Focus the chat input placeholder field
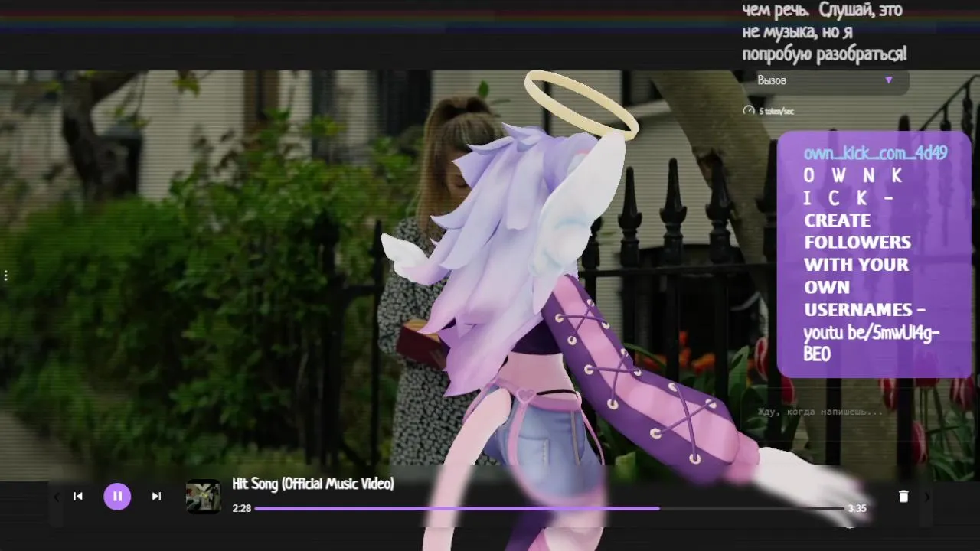The width and height of the screenshot is (980, 551). (820, 412)
